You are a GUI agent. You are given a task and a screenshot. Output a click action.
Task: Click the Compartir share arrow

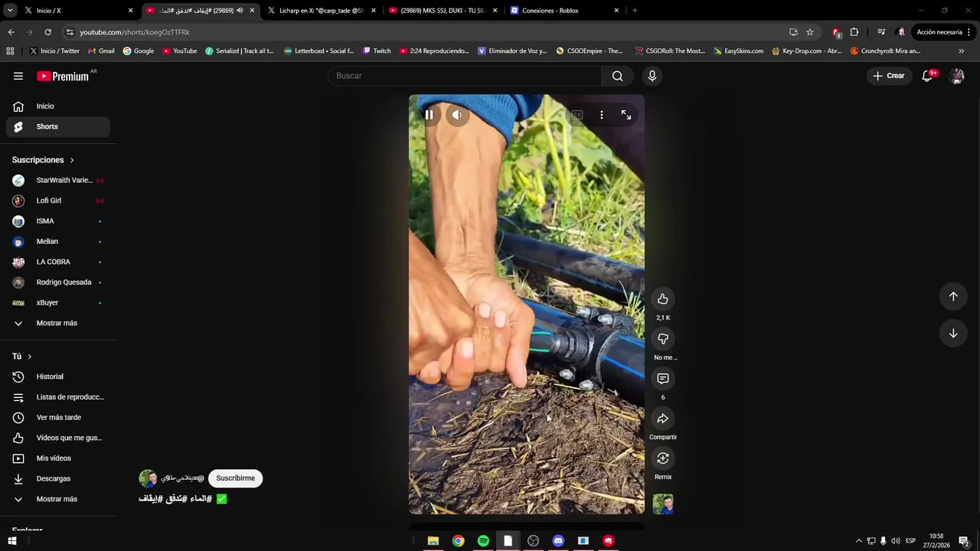[x=663, y=419]
